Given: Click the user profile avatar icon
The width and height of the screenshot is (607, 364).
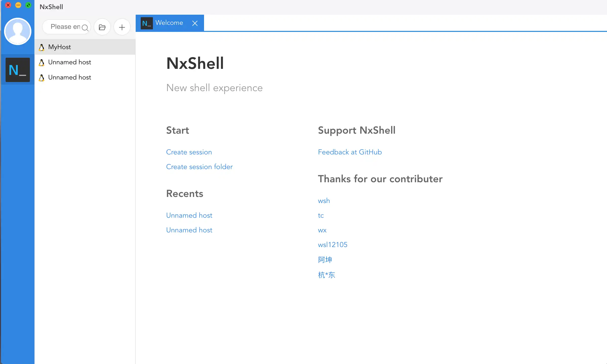Looking at the screenshot, I should click(x=18, y=31).
